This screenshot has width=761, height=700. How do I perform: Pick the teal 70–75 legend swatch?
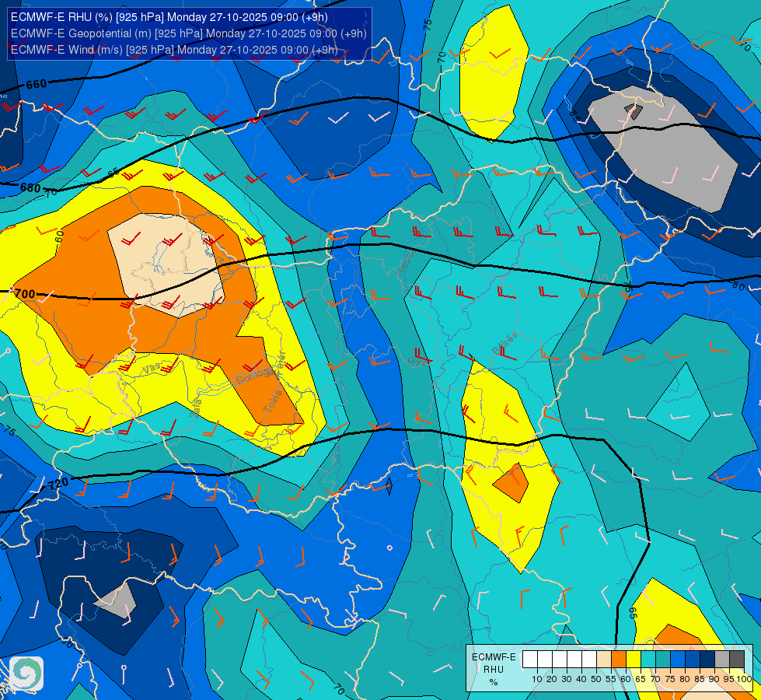tap(663, 659)
